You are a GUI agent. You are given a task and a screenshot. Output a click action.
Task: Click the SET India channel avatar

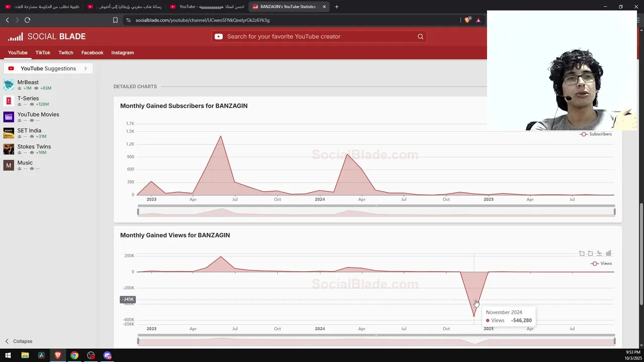tap(9, 133)
